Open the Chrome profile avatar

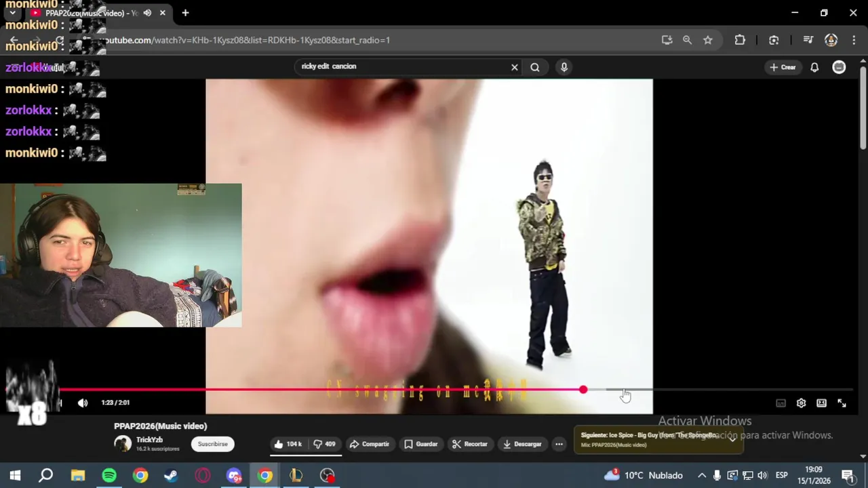click(x=831, y=40)
